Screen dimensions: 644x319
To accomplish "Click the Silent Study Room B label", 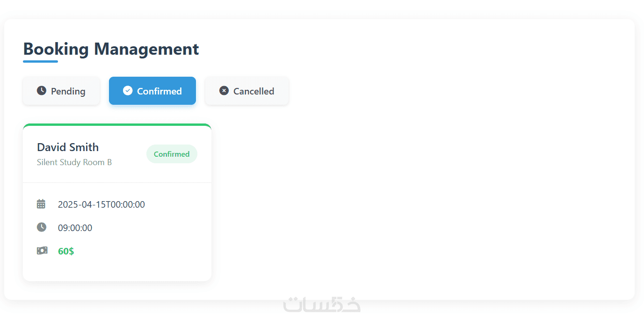I will pos(74,162).
